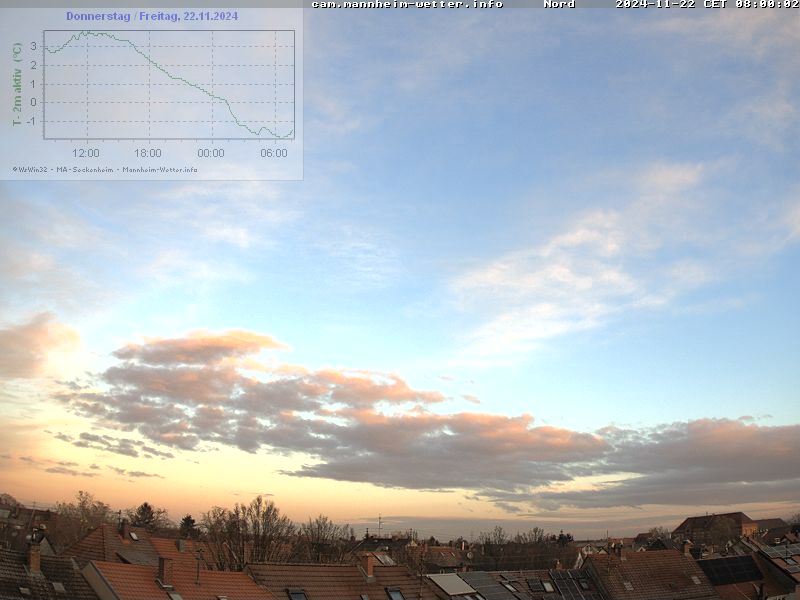Click the cam.mannheim-wetter.info URL text
This screenshot has width=800, height=600.
[407, 4]
